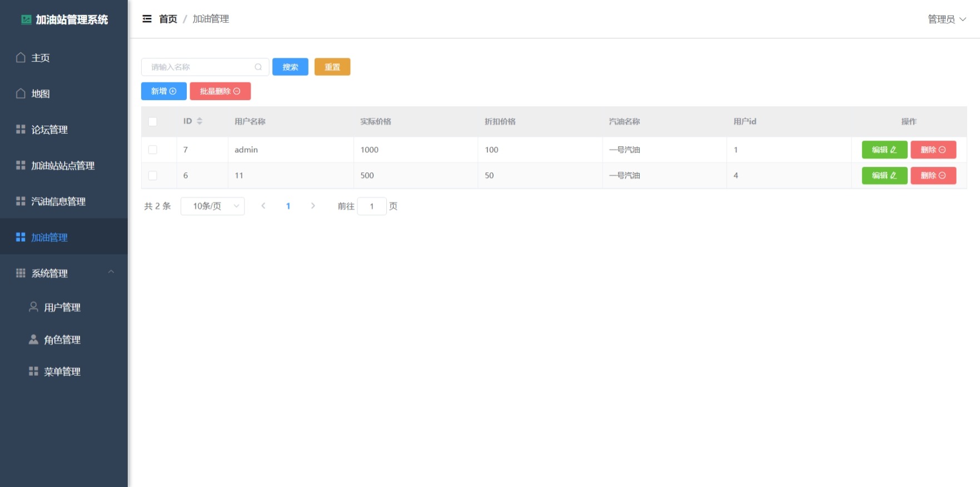The image size is (980, 487).
Task: Click the 批量删除 batch delete button
Action: pos(220,91)
